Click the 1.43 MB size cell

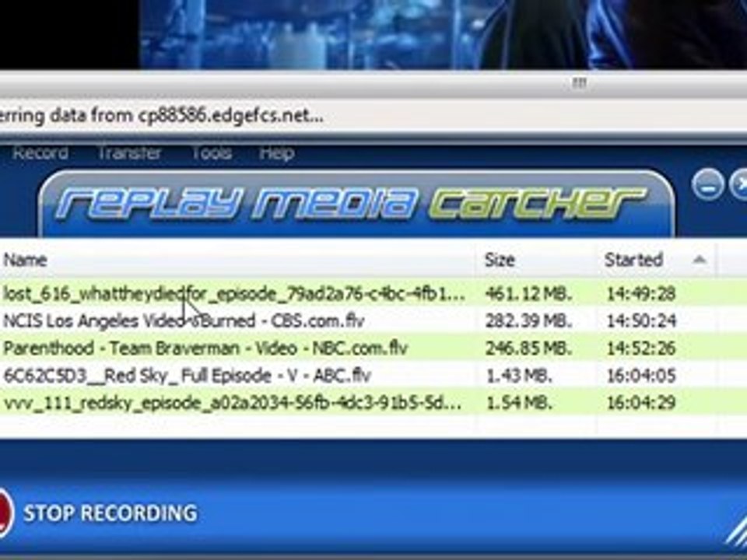click(x=518, y=376)
